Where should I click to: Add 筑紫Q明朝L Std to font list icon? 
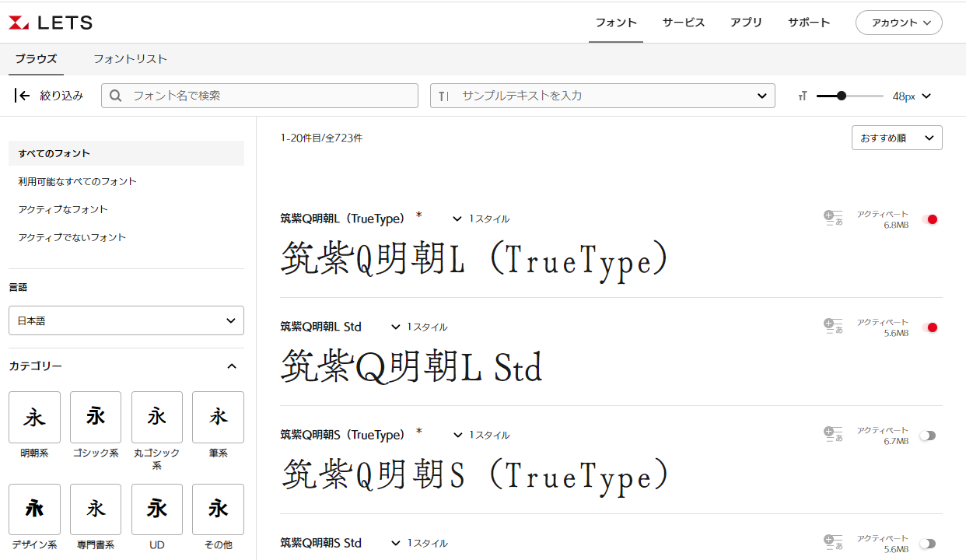(833, 327)
